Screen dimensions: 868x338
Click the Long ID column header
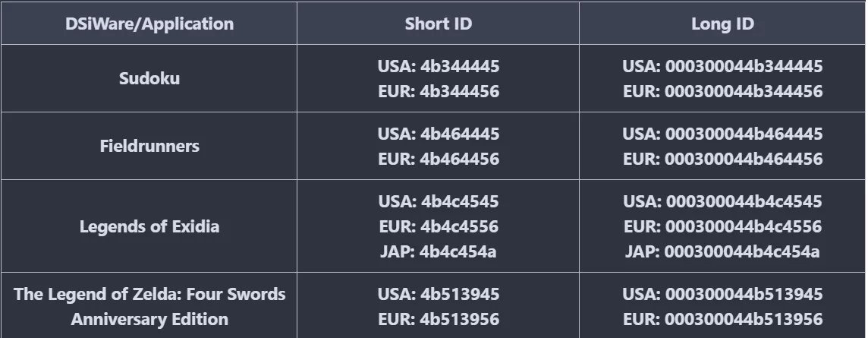pyautogui.click(x=722, y=24)
